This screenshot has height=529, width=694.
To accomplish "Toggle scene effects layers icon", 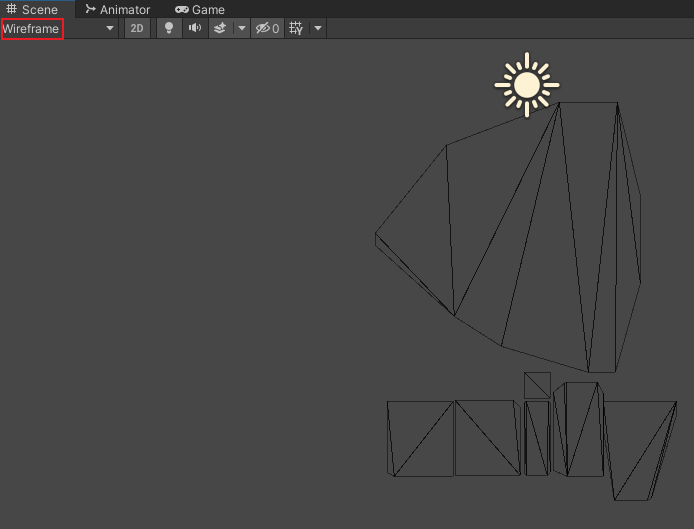I will (220, 28).
